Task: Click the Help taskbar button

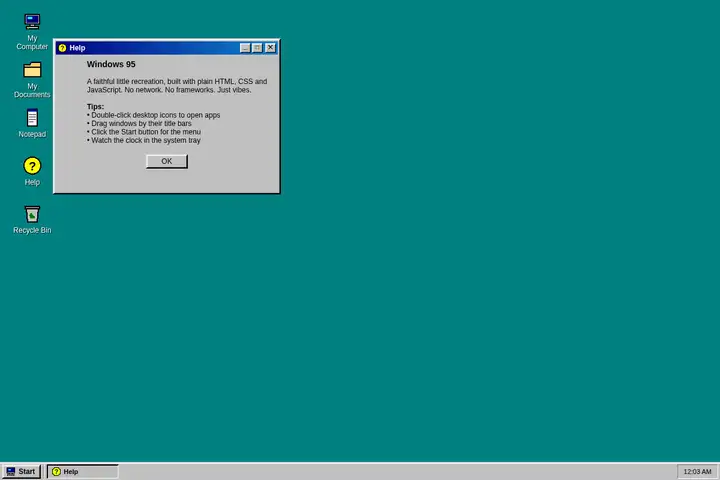Action: tap(83, 471)
